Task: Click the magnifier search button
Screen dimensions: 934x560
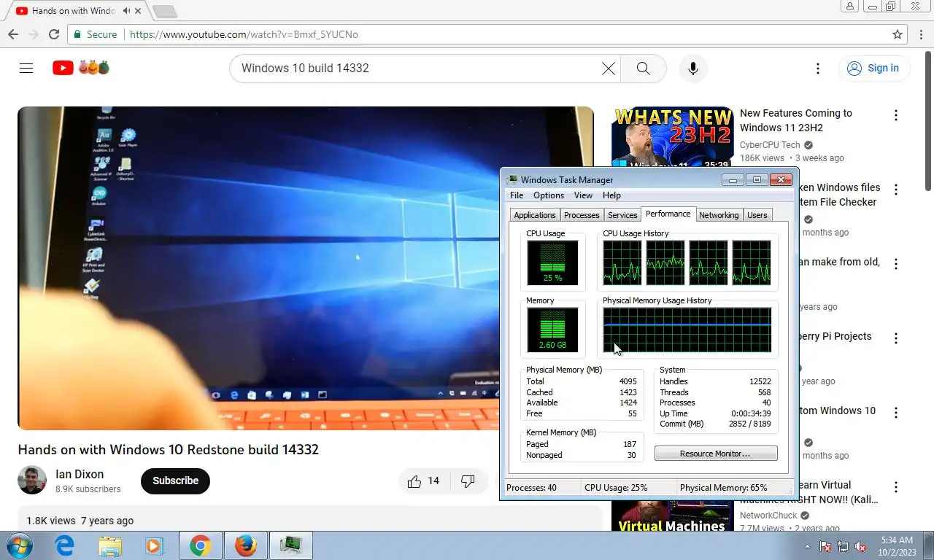Action: point(643,68)
